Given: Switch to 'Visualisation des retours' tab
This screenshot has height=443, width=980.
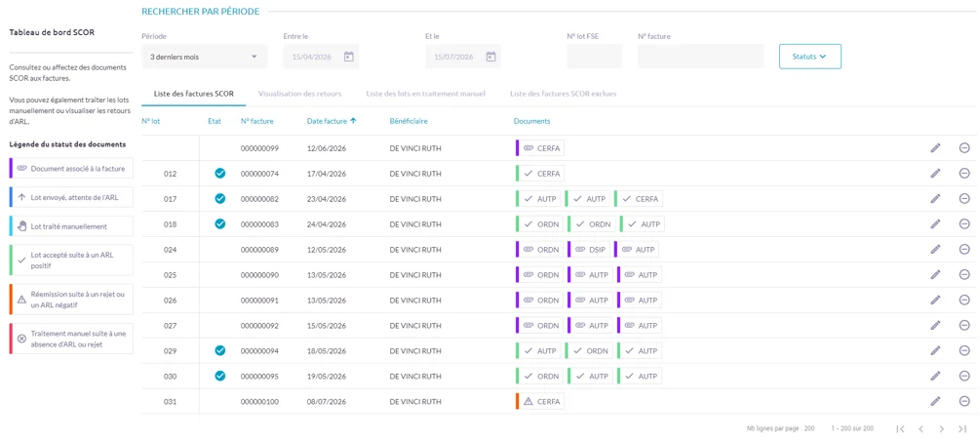Looking at the screenshot, I should (x=300, y=94).
